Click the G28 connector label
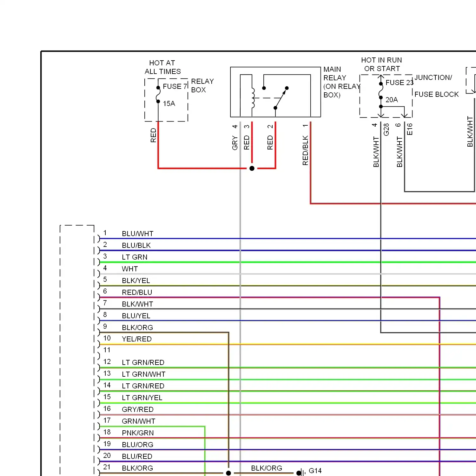 click(x=386, y=129)
